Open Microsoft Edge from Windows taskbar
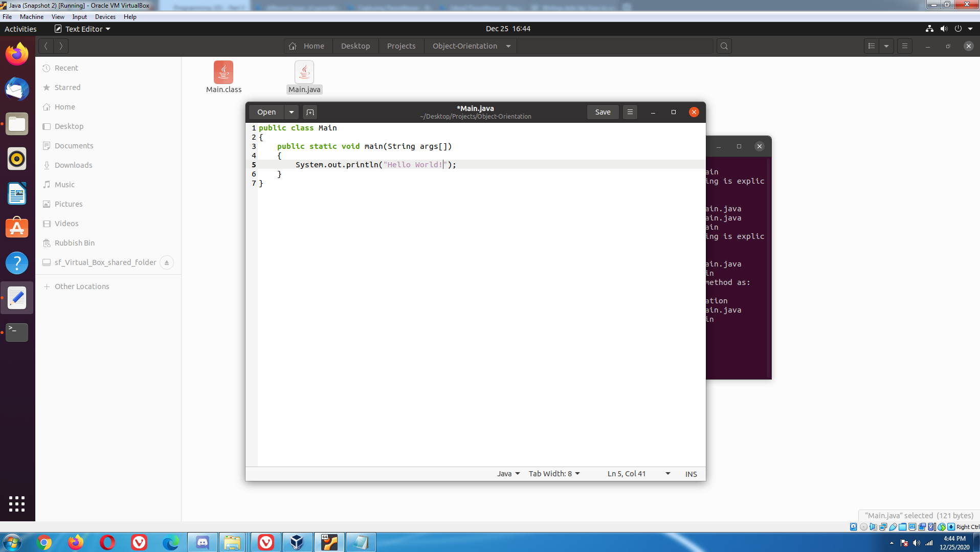The width and height of the screenshot is (980, 552). tap(171, 542)
